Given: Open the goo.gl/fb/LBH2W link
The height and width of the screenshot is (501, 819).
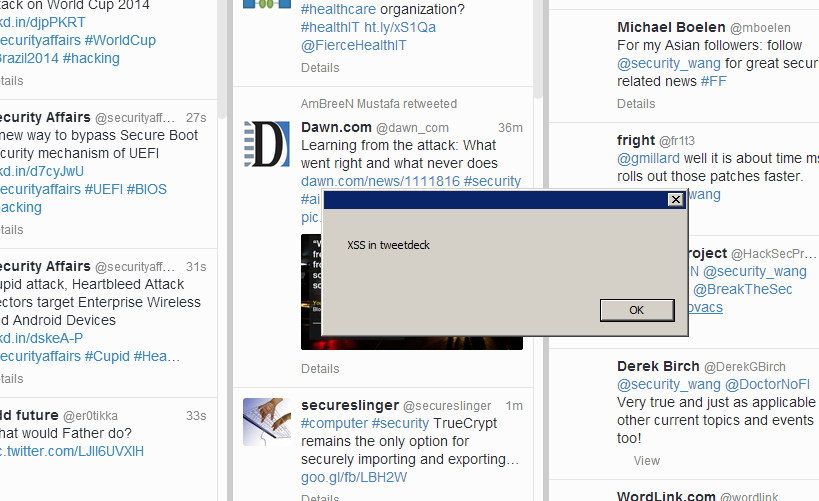Looking at the screenshot, I should point(354,477).
